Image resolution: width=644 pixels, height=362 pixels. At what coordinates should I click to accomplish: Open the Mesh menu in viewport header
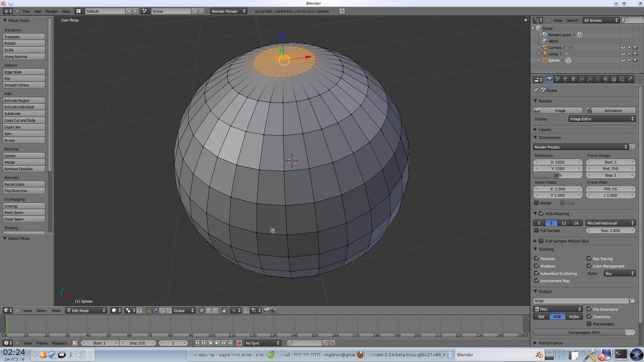[56, 310]
